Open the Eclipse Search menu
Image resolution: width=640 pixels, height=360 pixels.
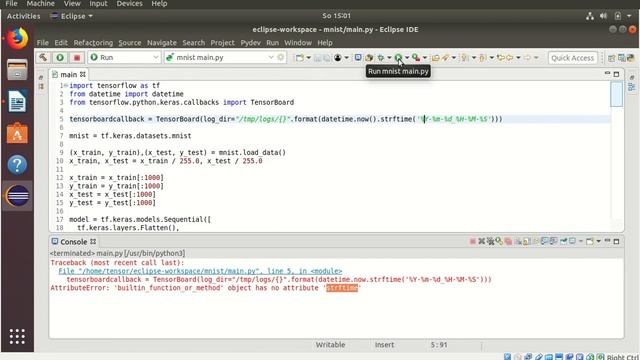193,42
